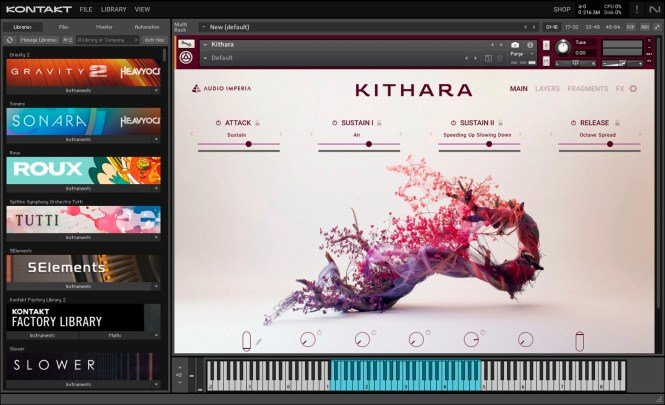Select the Roux library banner
665x405 pixels.
click(83, 170)
